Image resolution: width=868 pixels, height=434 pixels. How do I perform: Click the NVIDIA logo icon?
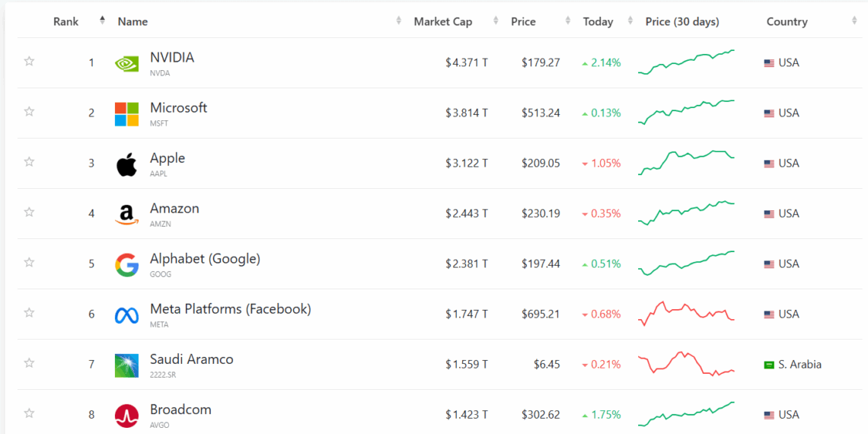click(x=126, y=63)
